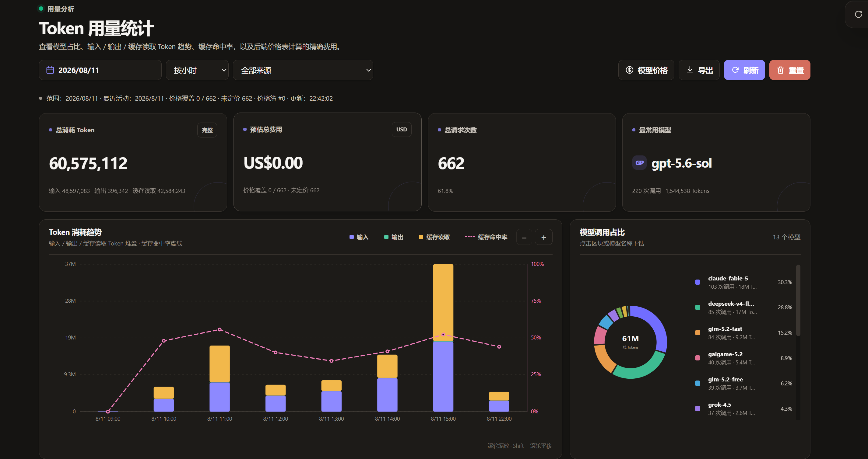The width and height of the screenshot is (868, 459).
Task: Click the 8/11 12:00 stacked bar
Action: pyautogui.click(x=275, y=398)
